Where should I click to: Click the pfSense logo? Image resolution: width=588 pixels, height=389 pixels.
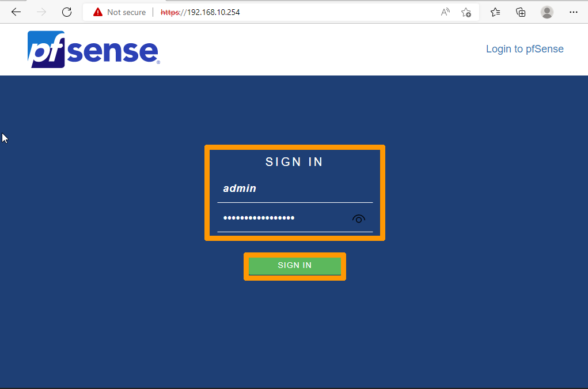(93, 50)
